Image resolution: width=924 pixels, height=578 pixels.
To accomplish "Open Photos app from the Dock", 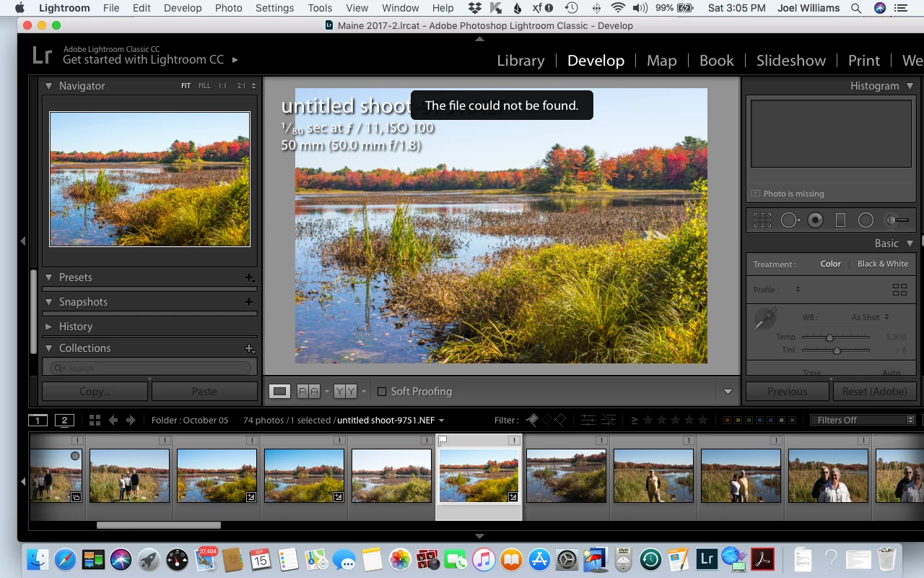I will point(400,558).
